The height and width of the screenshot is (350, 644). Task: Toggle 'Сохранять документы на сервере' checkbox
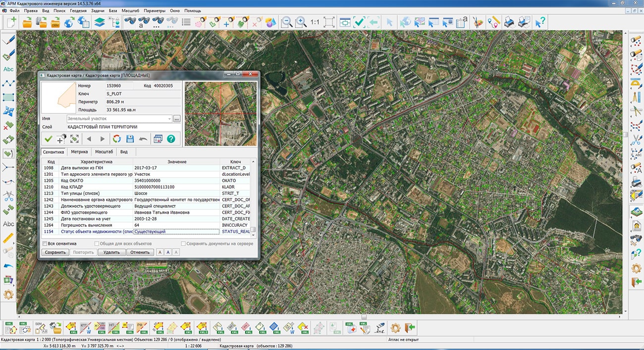(183, 244)
